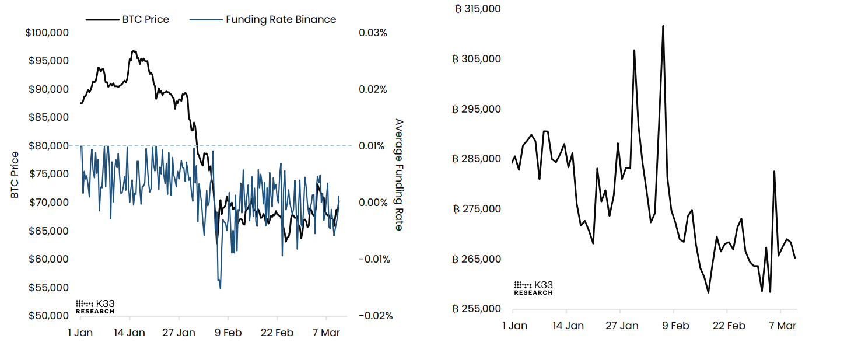
Task: Click the black BTC Price legend line swatch
Action: tap(101, 19)
